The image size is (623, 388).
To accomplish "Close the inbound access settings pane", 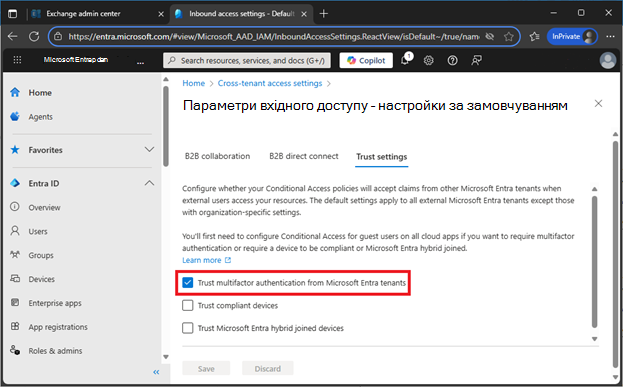I will point(598,104).
